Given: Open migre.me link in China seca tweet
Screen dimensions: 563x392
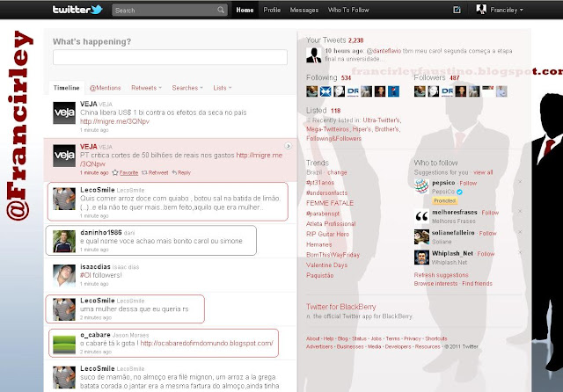Looking at the screenshot, I should pyautogui.click(x=114, y=121).
